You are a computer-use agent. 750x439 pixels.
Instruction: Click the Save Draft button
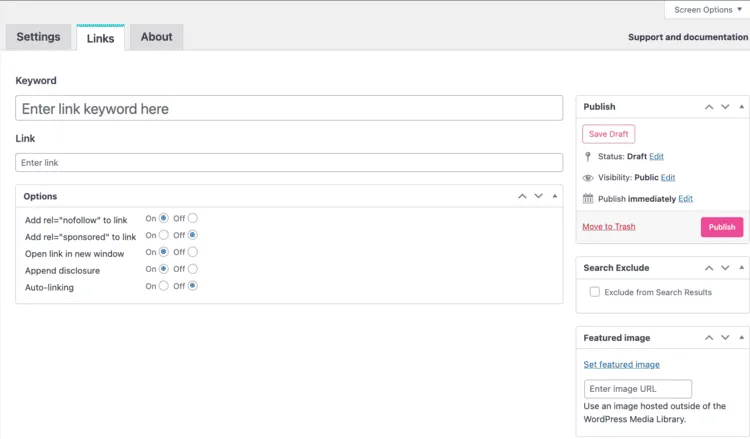point(608,134)
